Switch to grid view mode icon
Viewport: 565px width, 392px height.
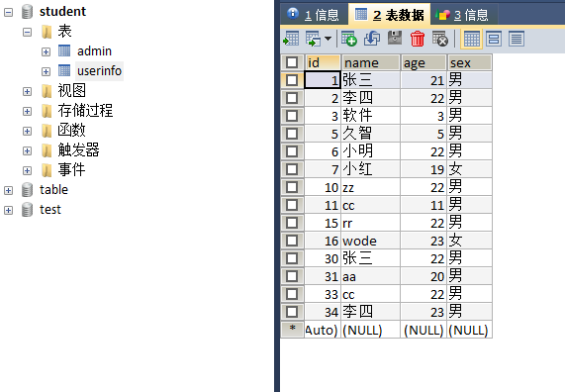tap(471, 39)
